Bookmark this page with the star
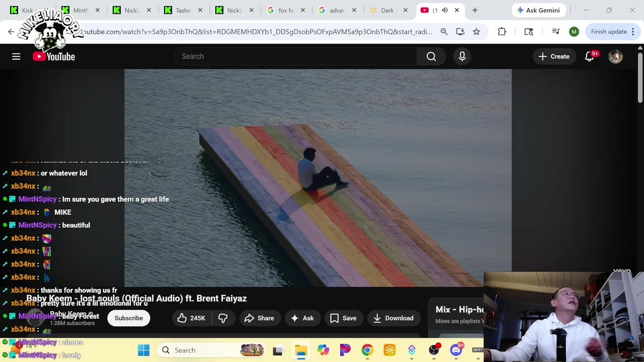Image resolution: width=644 pixels, height=362 pixels. (x=476, y=32)
